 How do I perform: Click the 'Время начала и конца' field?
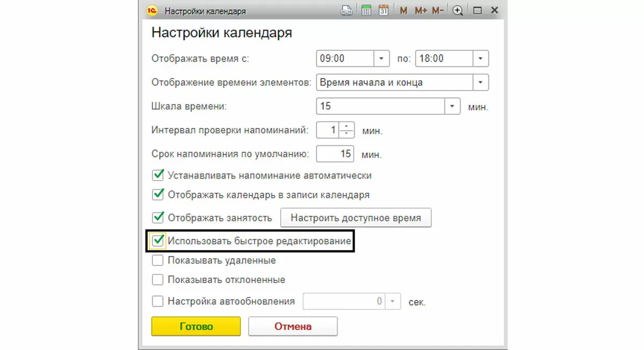395,83
